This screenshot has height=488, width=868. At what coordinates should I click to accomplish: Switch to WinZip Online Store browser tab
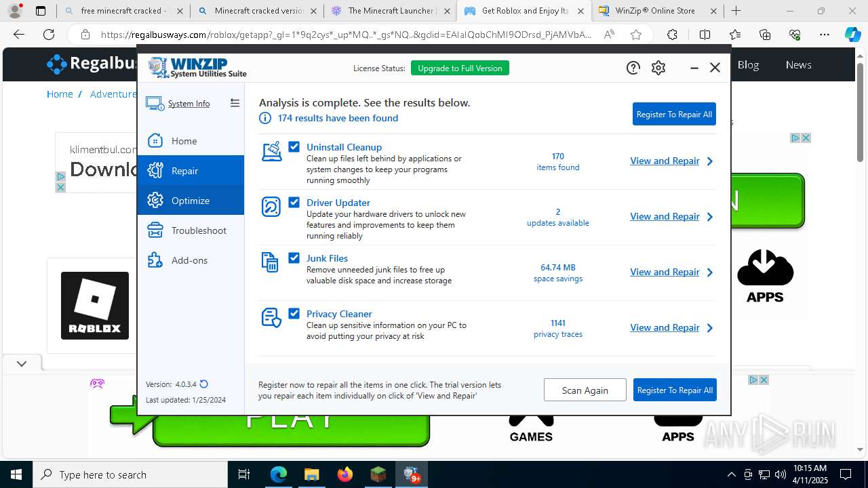click(x=658, y=11)
